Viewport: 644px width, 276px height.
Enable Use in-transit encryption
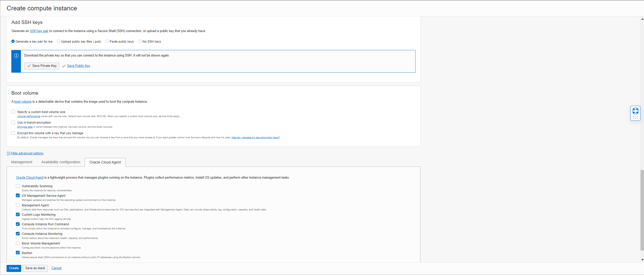click(13, 122)
